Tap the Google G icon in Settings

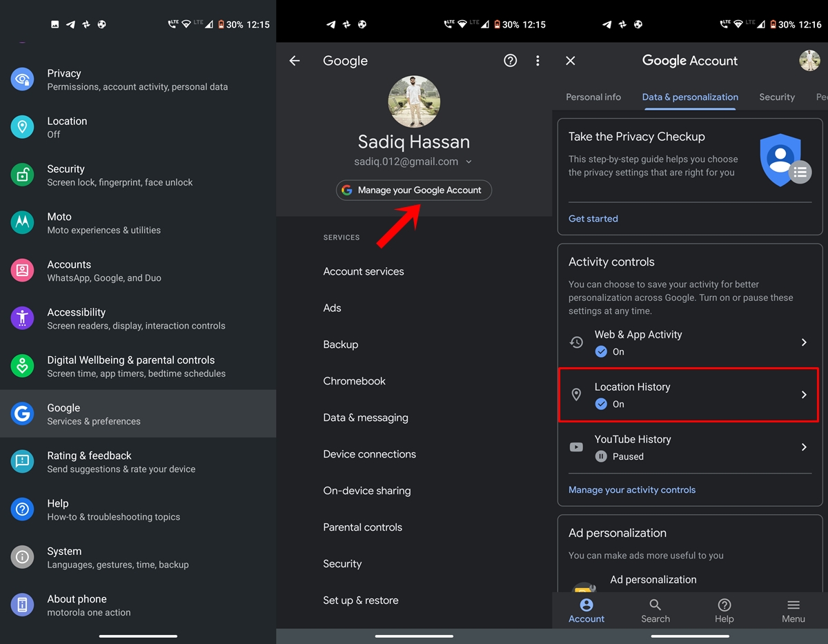[22, 413]
